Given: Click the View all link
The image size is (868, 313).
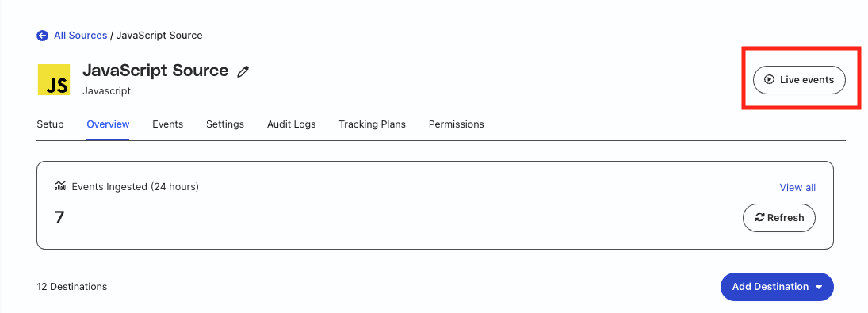Looking at the screenshot, I should (797, 188).
